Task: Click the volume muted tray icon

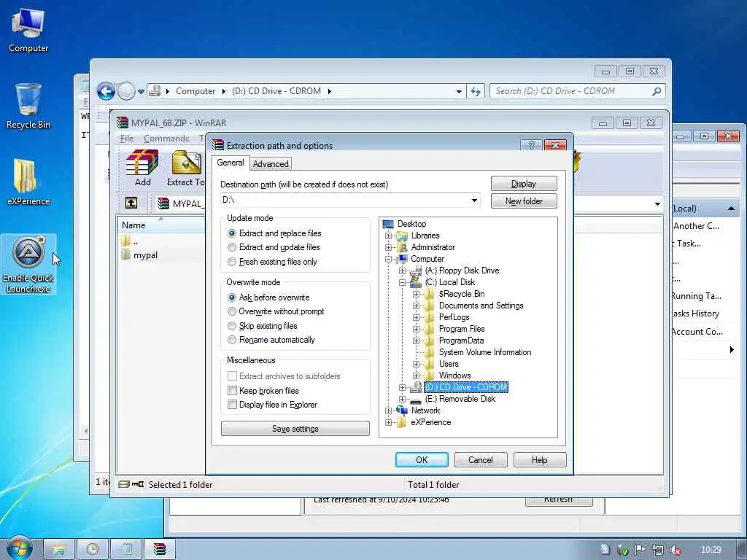Action: coord(675,550)
